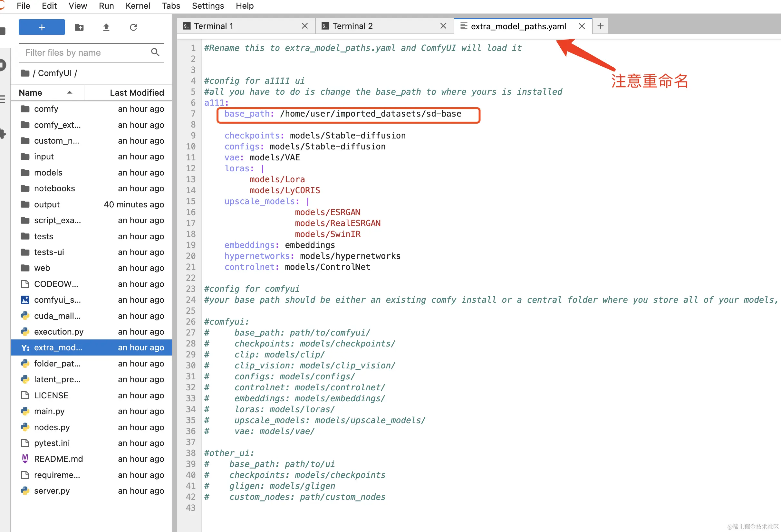This screenshot has width=781, height=532.
Task: Click the ComfyUI breadcrumb folder icon
Action: tap(25, 73)
